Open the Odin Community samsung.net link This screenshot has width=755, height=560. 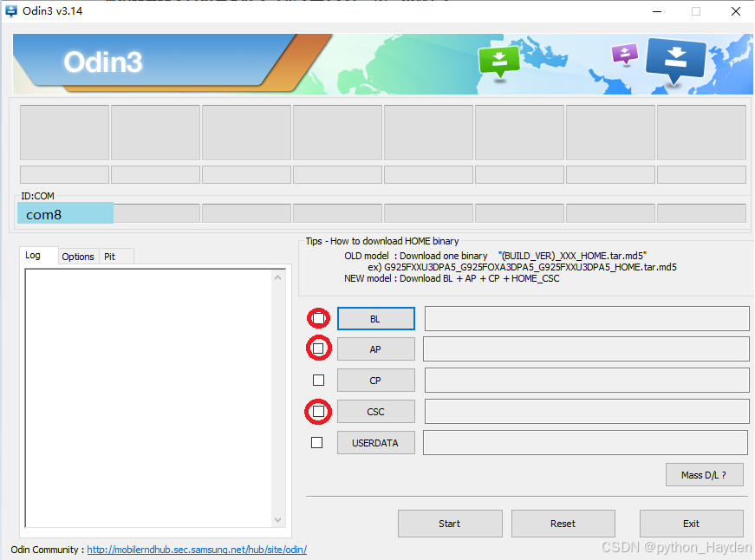click(197, 550)
